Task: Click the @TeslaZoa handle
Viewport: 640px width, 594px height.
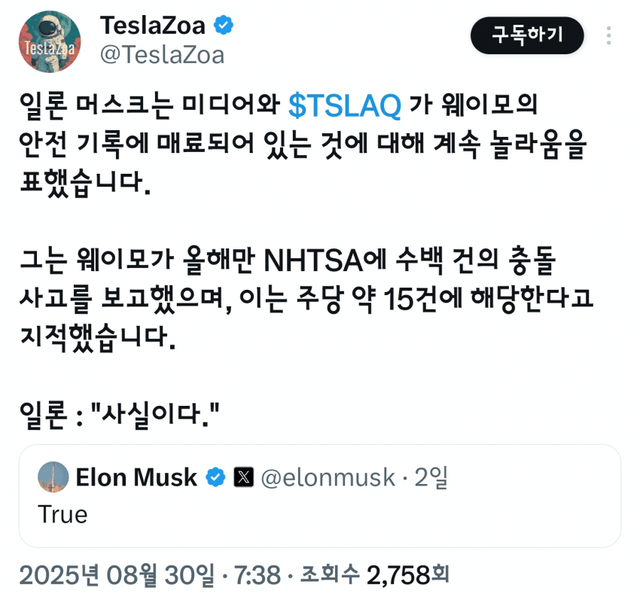Action: coord(161,54)
